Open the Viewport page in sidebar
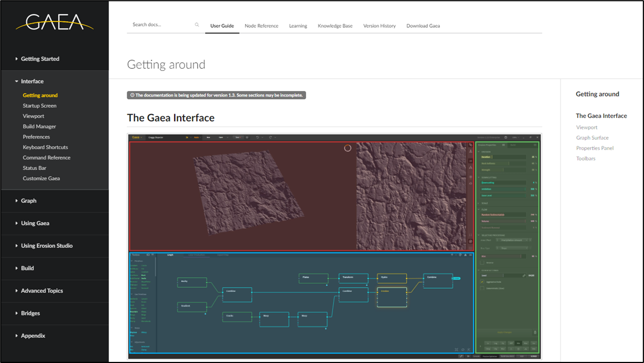This screenshot has height=363, width=644. click(33, 116)
